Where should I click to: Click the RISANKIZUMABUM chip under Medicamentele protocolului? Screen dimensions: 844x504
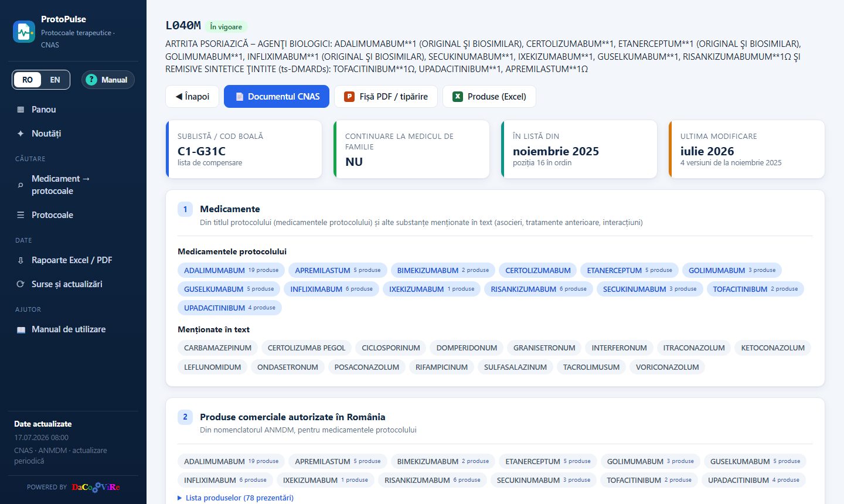coord(539,289)
